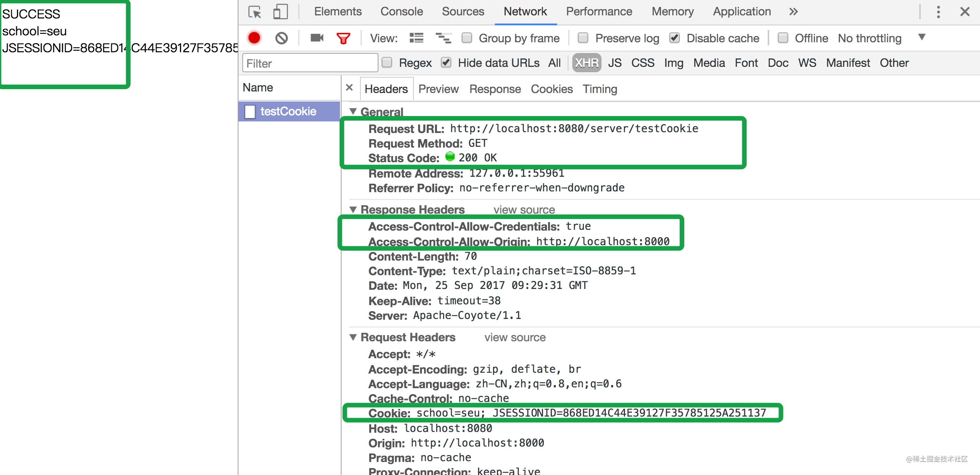Switch to the Response tab

click(x=495, y=88)
